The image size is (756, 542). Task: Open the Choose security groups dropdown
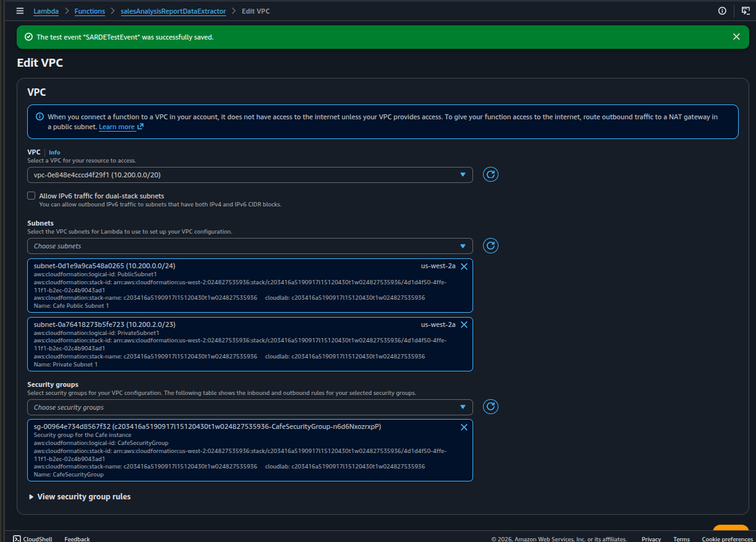[250, 407]
